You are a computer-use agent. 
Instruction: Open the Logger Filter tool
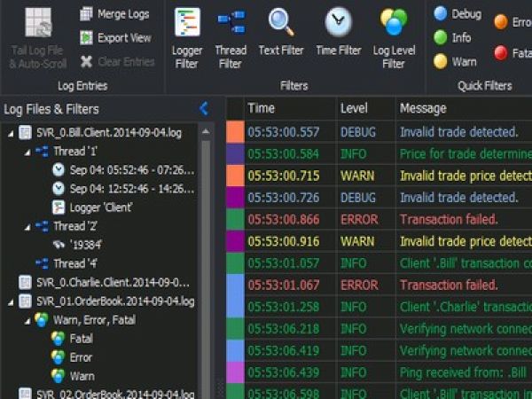[x=187, y=38]
